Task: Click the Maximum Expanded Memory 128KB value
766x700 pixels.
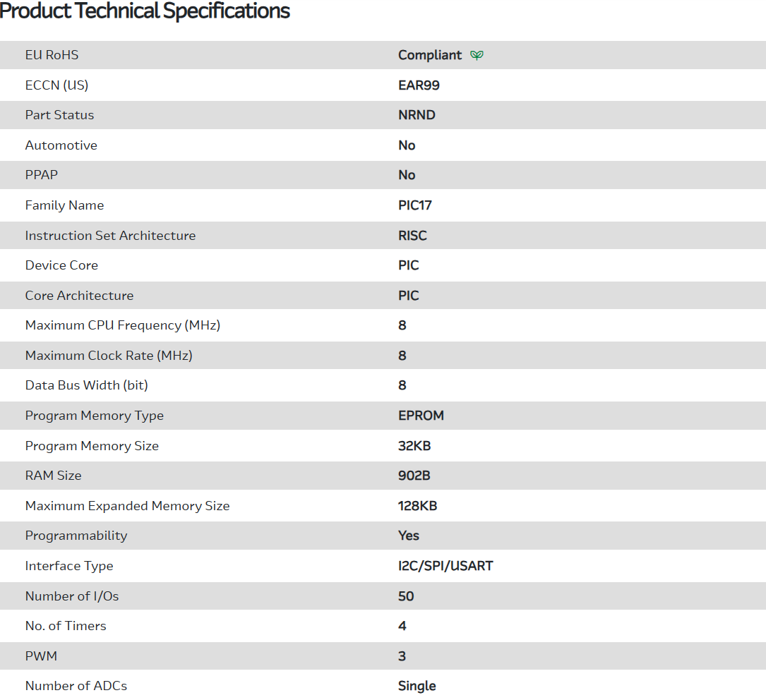Action: pos(417,506)
